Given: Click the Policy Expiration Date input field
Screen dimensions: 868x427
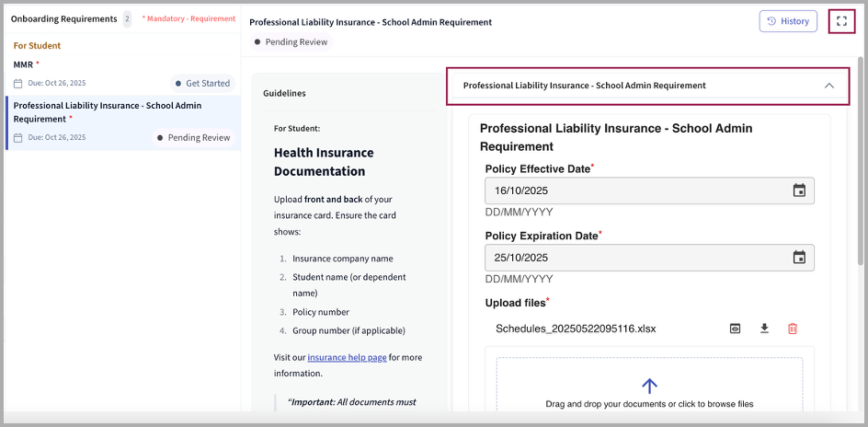Looking at the screenshot, I should (x=634, y=258).
